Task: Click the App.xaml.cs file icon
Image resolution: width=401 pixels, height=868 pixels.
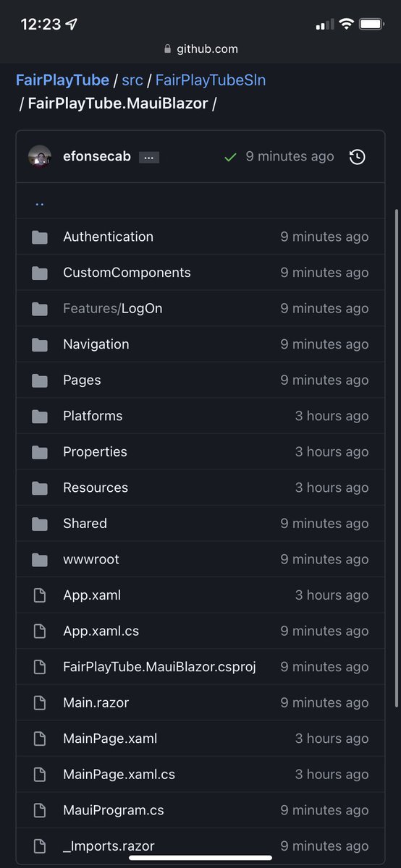Action: 40,631
